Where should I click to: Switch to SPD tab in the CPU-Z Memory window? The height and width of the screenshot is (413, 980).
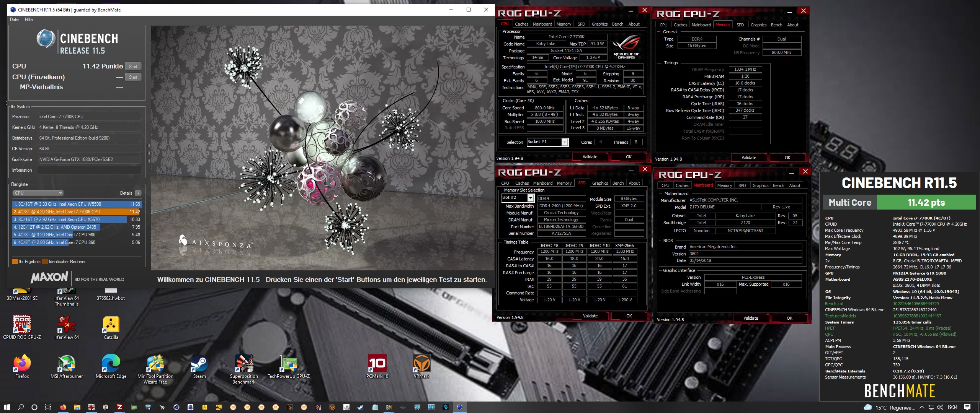740,25
